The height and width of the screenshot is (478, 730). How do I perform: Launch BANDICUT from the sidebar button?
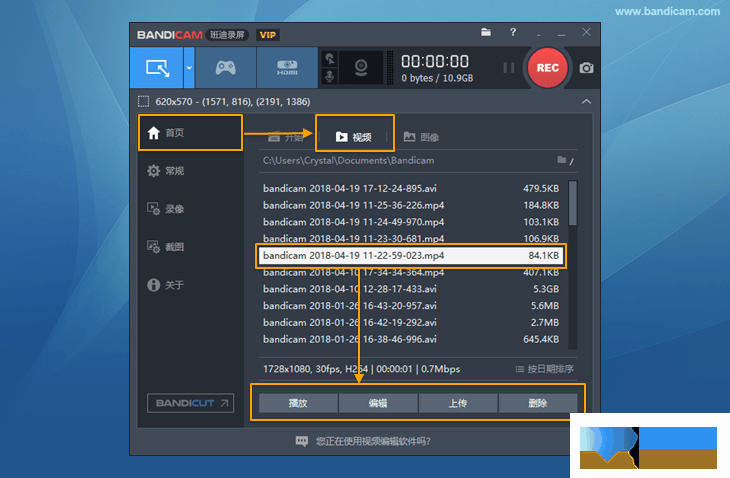[190, 403]
